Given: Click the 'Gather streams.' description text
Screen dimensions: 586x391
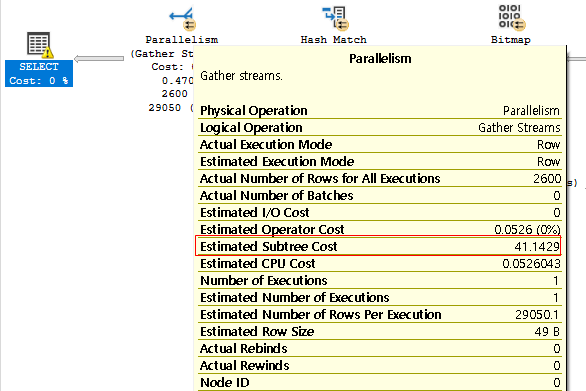Looking at the screenshot, I should click(x=241, y=76).
